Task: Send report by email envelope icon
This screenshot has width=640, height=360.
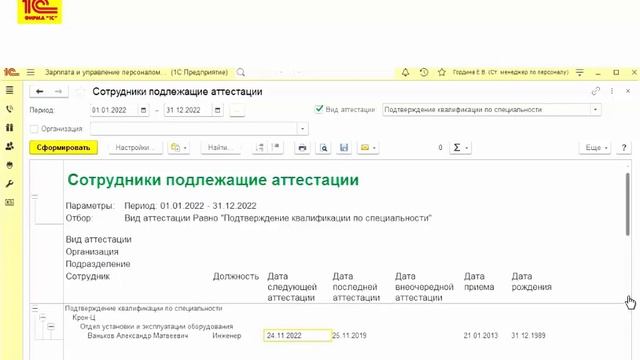Action: point(368,148)
